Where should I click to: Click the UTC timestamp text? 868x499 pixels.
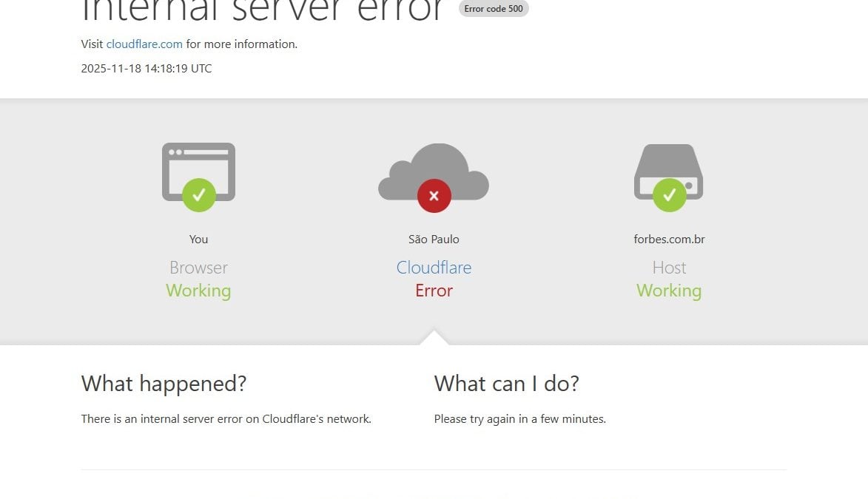pos(147,69)
